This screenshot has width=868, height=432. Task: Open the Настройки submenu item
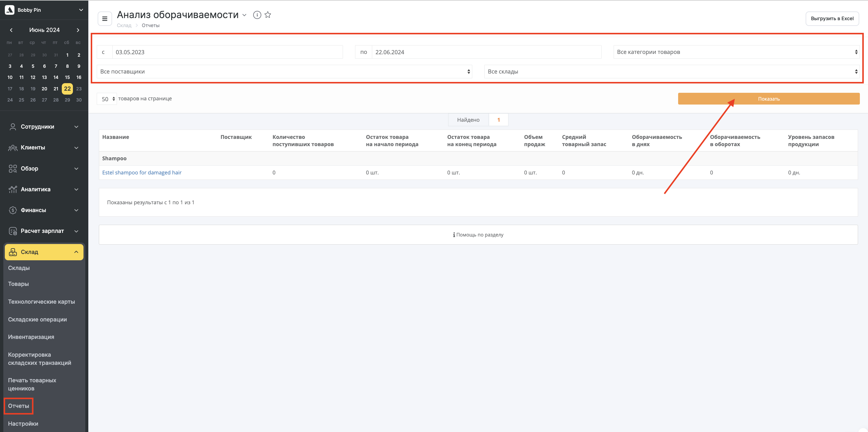point(23,424)
